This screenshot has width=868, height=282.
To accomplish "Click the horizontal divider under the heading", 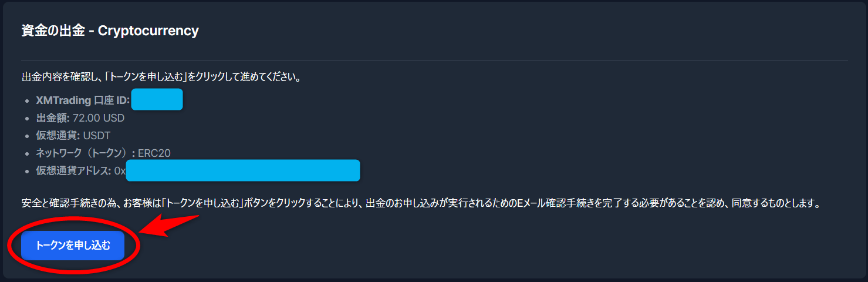I will pyautogui.click(x=434, y=60).
